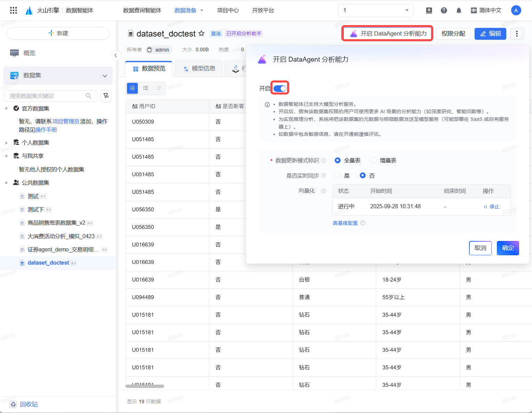This screenshot has height=413, width=532.
Task: Collapse the 数据集 sidebar section
Action: 105,76
